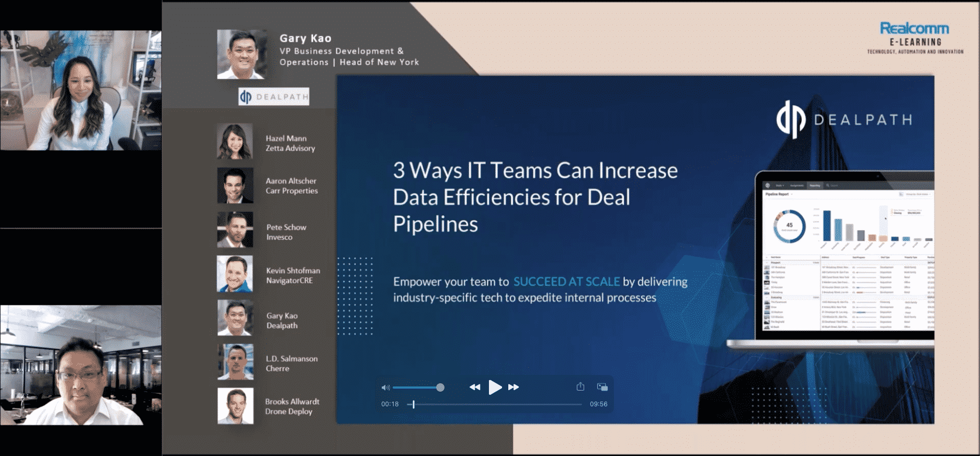Click the play button in video controls
The height and width of the screenshot is (456, 980).
[495, 387]
